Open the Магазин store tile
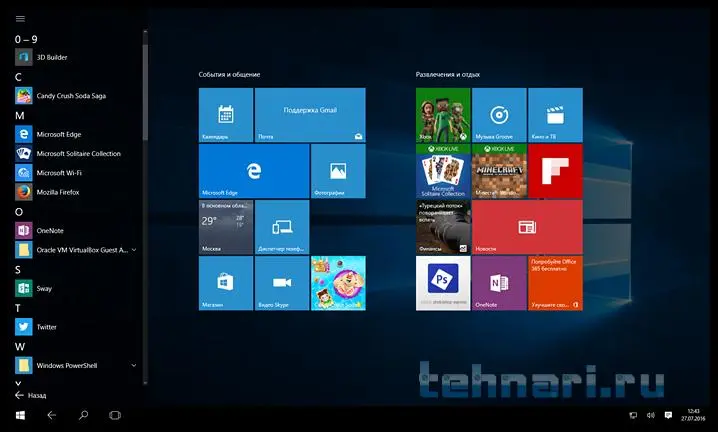The height and width of the screenshot is (432, 718). [226, 283]
